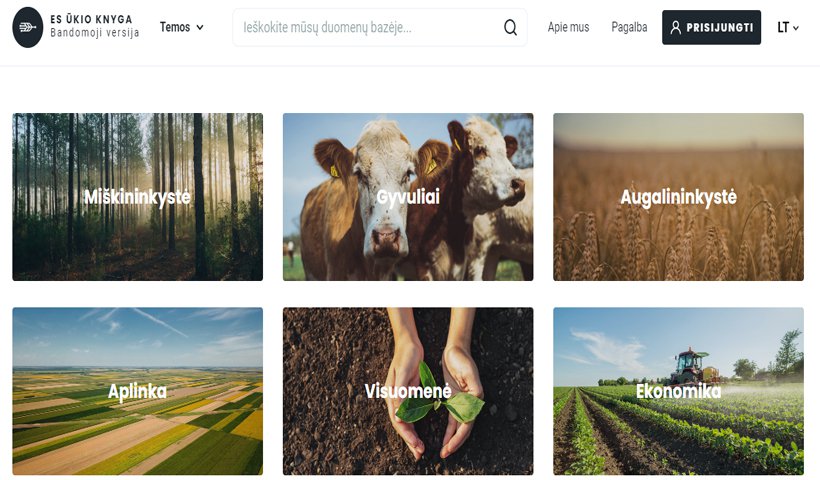Image resolution: width=820 pixels, height=480 pixels.
Task: Click the Gyvuliai heading text
Action: (x=408, y=197)
